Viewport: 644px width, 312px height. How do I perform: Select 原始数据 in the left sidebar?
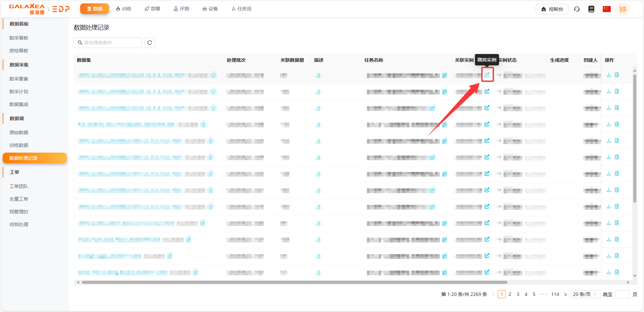coord(19,133)
